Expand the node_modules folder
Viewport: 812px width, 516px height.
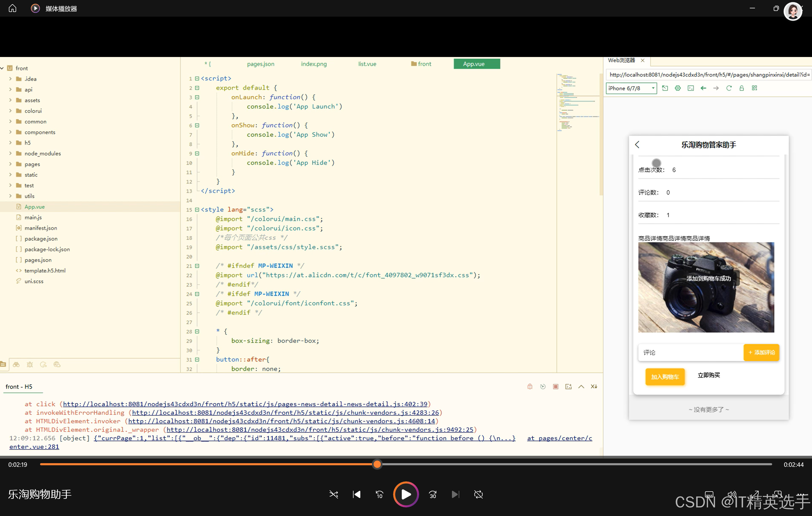coord(10,153)
